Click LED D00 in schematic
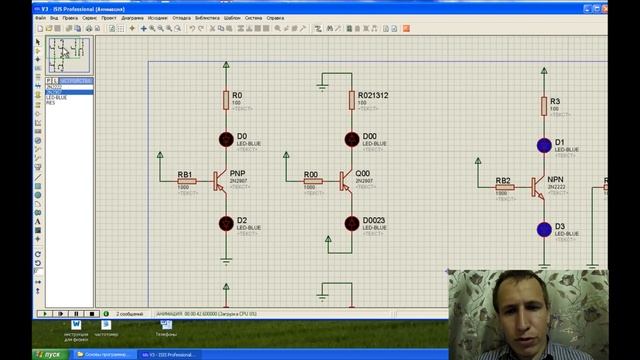This screenshot has height=360, width=640. (x=352, y=140)
